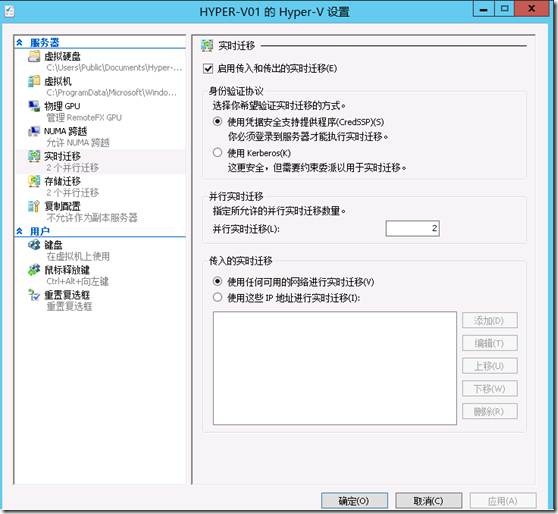This screenshot has width=558, height=514.
Task: Toggle 启用传入和传出的实时迁移 checkbox
Action: 208,68
